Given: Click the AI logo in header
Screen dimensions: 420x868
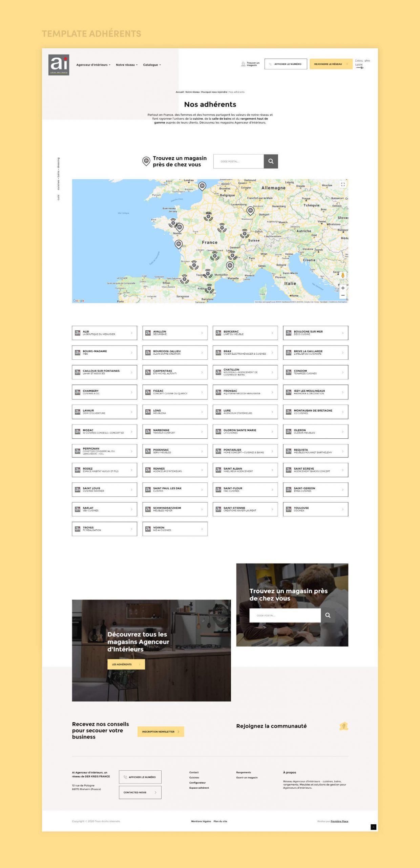Looking at the screenshot, I should click(59, 65).
